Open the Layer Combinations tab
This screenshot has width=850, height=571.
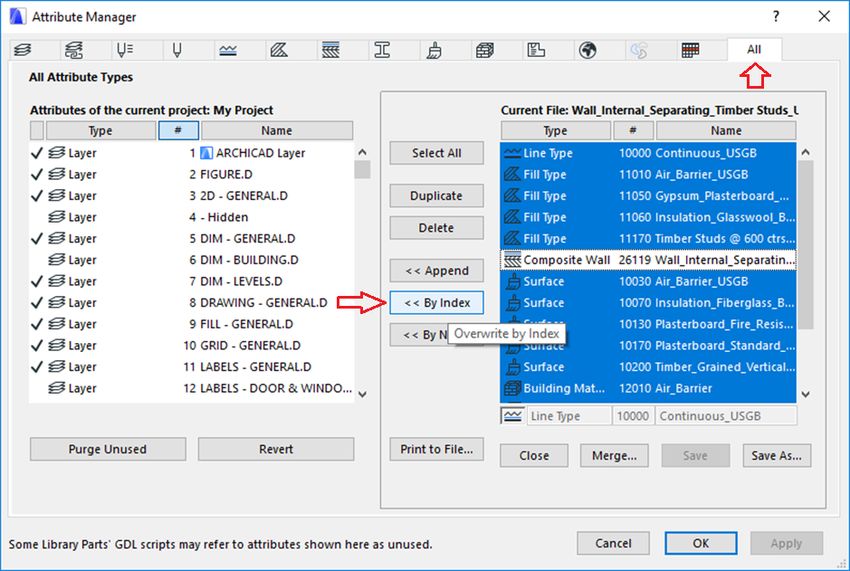pos(74,50)
